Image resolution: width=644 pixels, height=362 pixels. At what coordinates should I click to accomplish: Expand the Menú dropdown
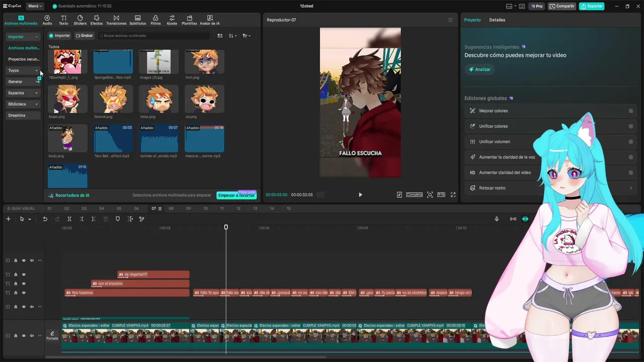[x=35, y=6]
